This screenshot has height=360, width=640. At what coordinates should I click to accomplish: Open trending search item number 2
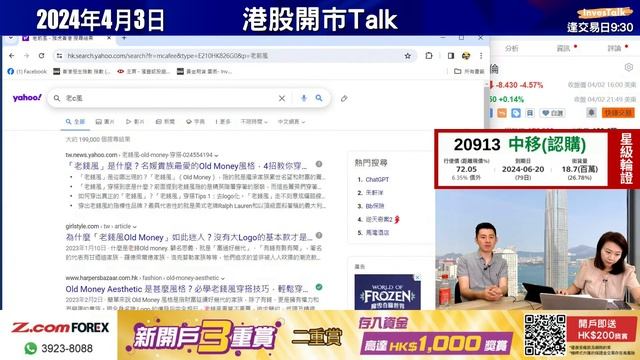click(x=374, y=193)
